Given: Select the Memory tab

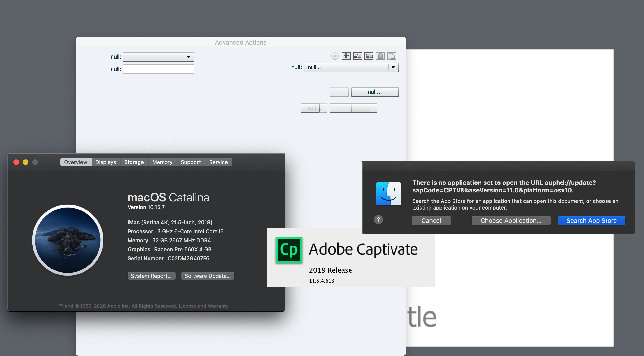Looking at the screenshot, I should pyautogui.click(x=162, y=162).
